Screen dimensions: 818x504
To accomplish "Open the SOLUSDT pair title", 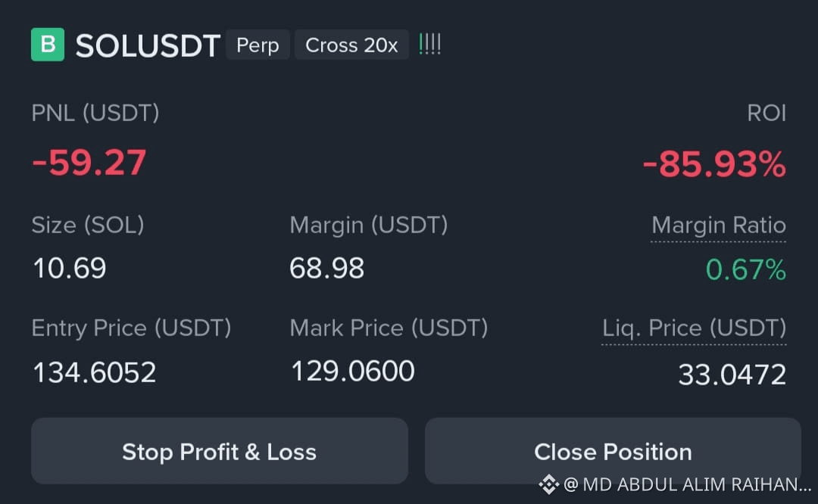I will [148, 45].
